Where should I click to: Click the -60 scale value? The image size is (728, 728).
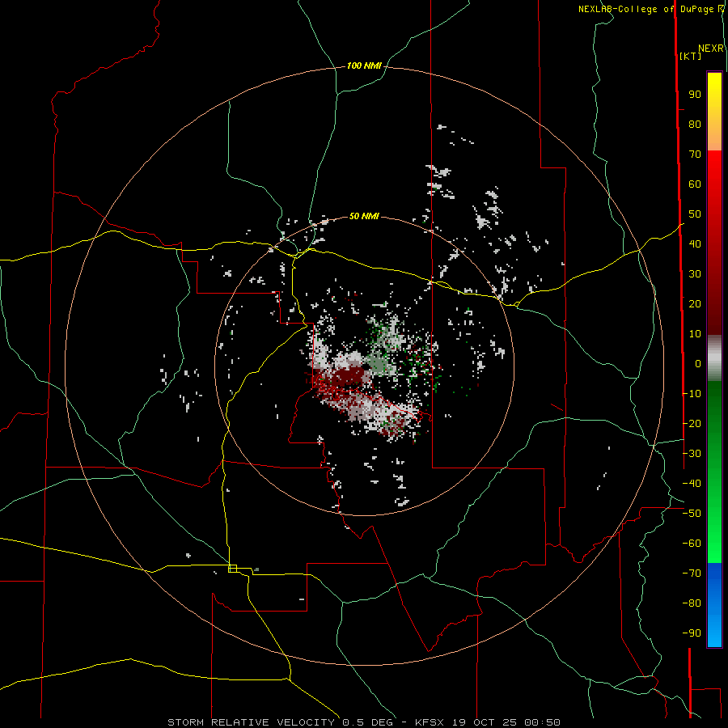(x=692, y=544)
